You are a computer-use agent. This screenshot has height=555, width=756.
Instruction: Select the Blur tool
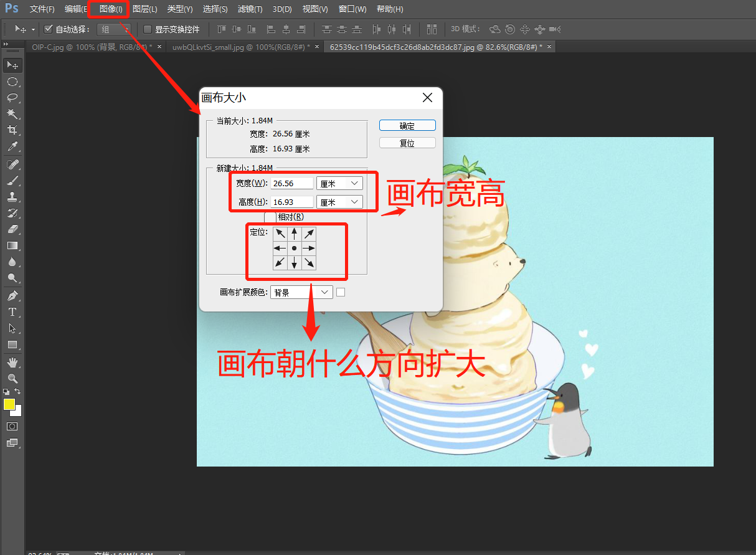12,262
